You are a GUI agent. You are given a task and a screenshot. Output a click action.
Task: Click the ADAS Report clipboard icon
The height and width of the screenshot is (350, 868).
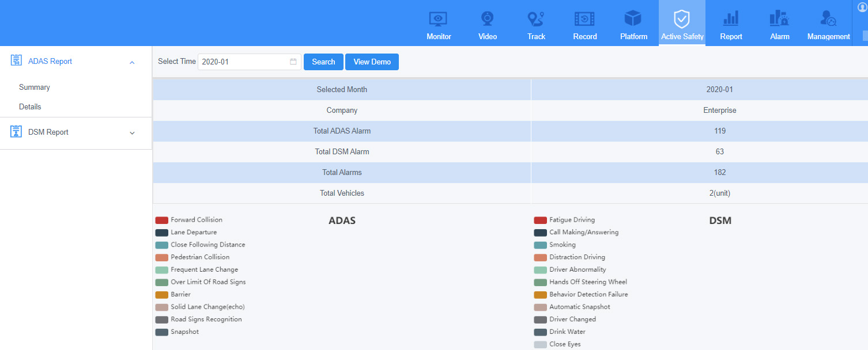click(16, 60)
